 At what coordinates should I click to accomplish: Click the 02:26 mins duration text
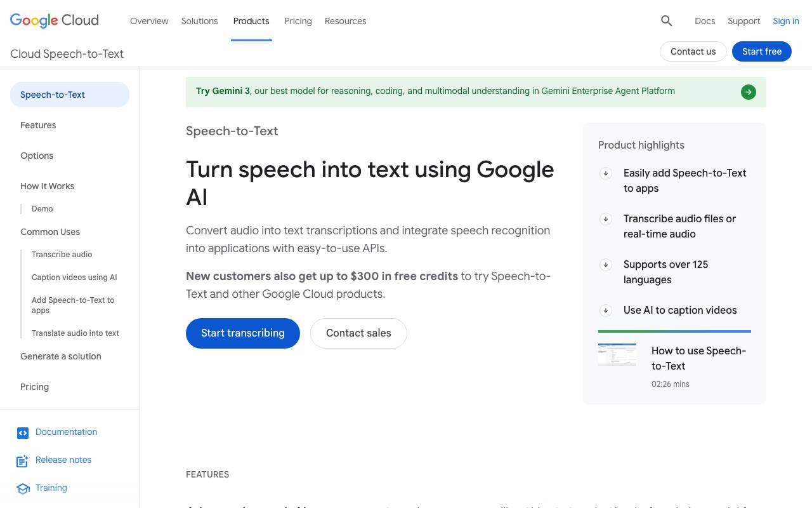[x=671, y=384]
